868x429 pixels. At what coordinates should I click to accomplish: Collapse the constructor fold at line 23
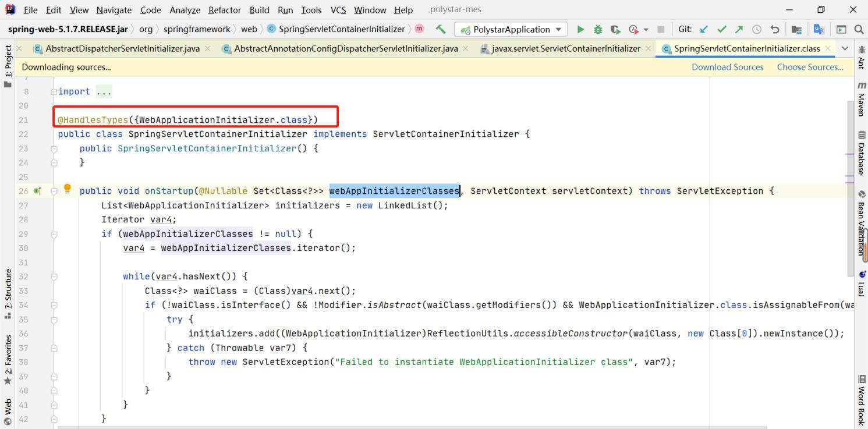click(54, 148)
